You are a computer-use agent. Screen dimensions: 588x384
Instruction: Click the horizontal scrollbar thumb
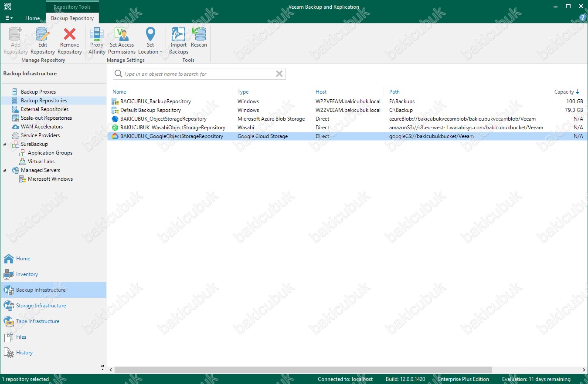click(303, 370)
